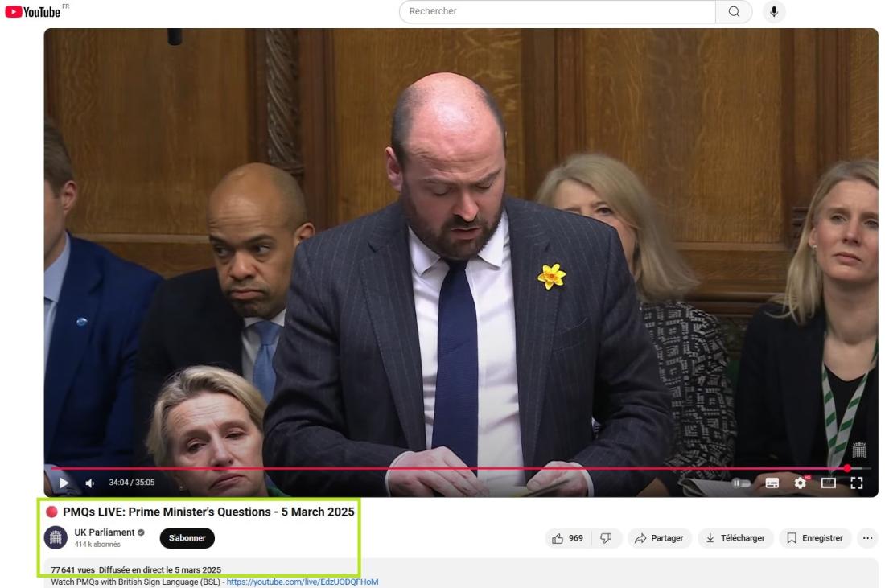
Task: Open the BSL YouTube live link
Action: click(x=302, y=582)
